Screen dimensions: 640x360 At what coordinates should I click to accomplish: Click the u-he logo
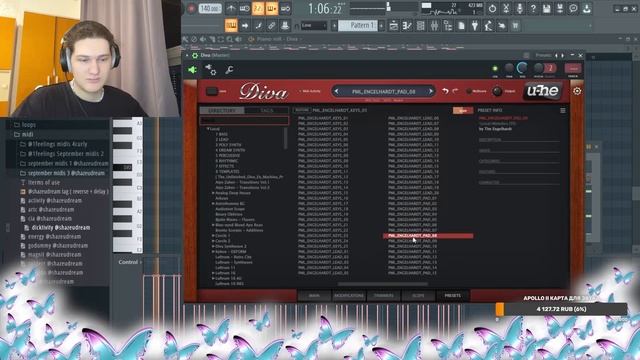coord(543,91)
